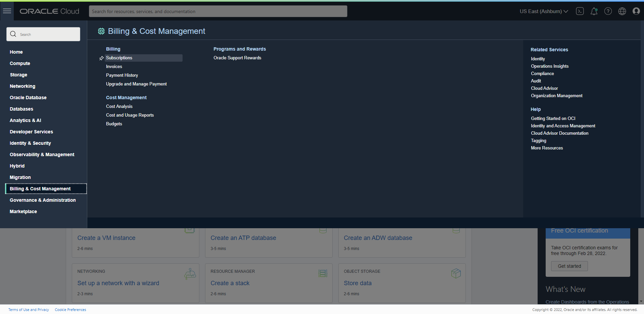Click the Oracle Cloud logo
644x314 pixels.
point(49,11)
